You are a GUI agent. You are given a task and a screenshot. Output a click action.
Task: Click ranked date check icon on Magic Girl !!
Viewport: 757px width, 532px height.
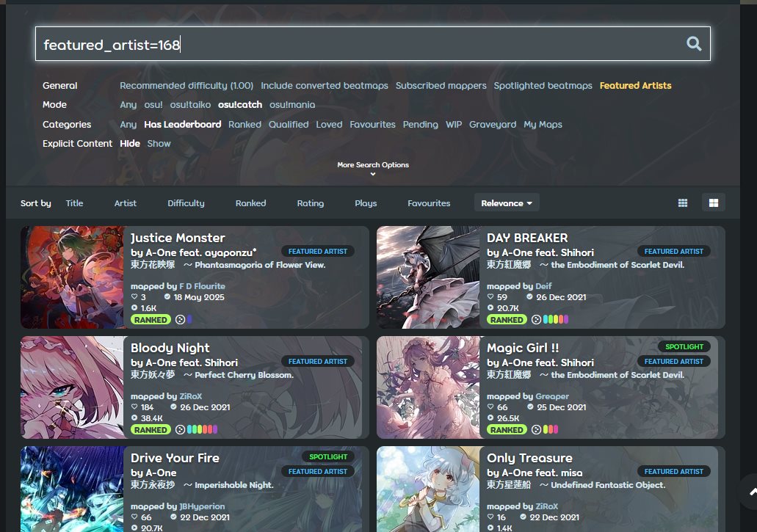pos(530,407)
